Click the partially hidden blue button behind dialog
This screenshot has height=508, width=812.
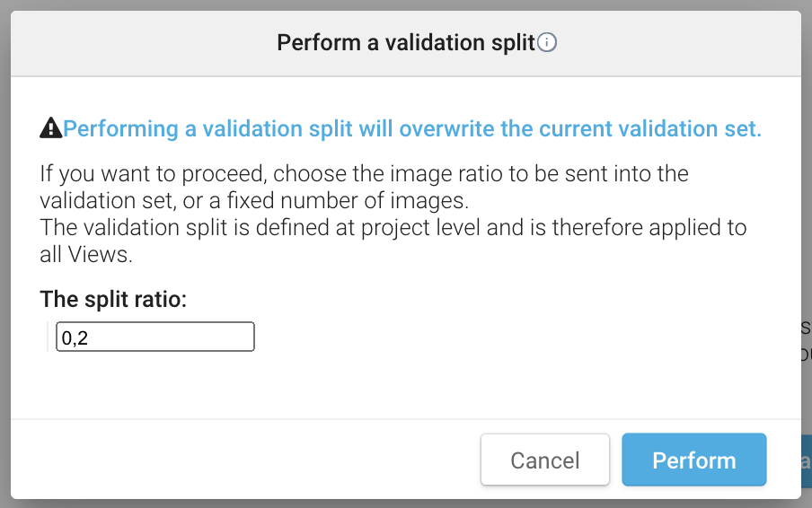click(x=804, y=460)
